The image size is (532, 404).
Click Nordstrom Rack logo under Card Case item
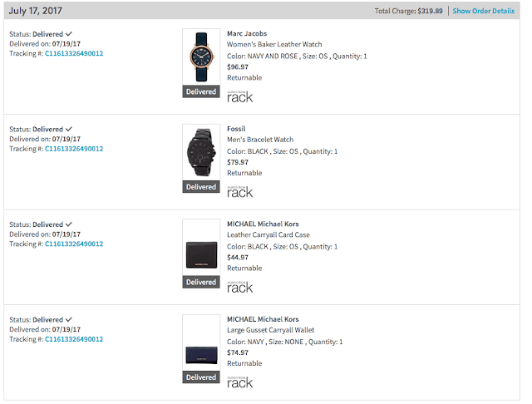click(240, 287)
